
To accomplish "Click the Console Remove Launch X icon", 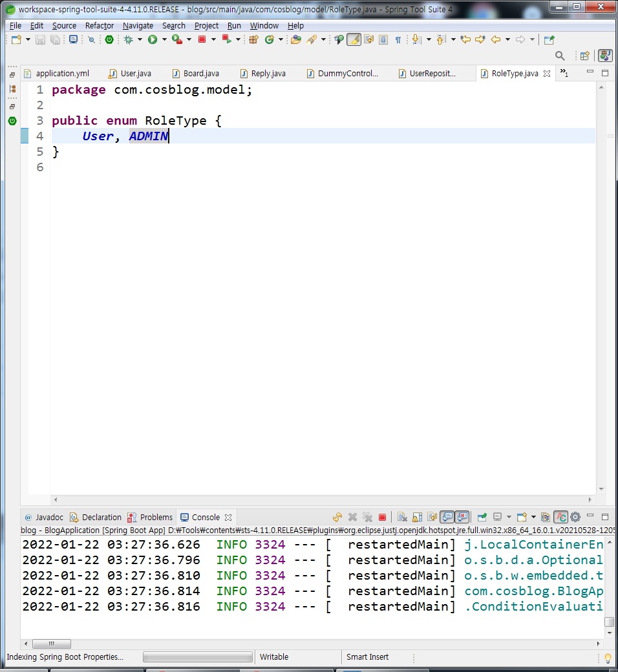I will tap(352, 518).
